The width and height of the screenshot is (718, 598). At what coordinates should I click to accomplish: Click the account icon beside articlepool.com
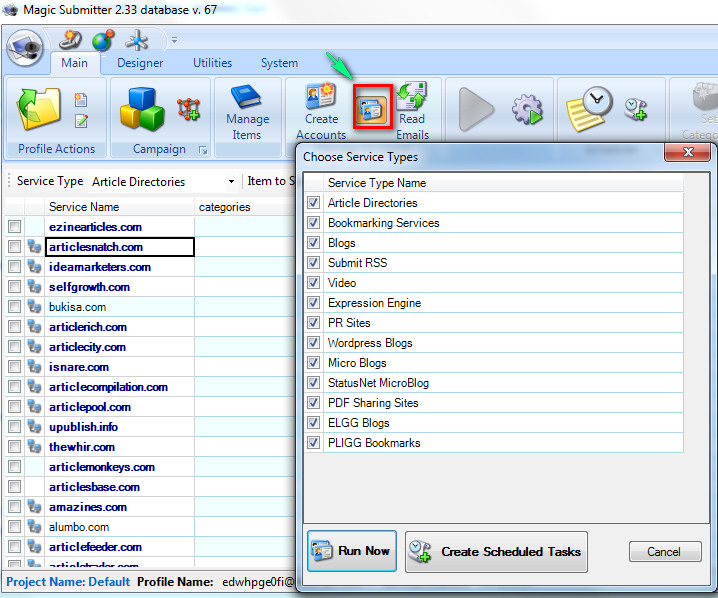pyautogui.click(x=34, y=407)
